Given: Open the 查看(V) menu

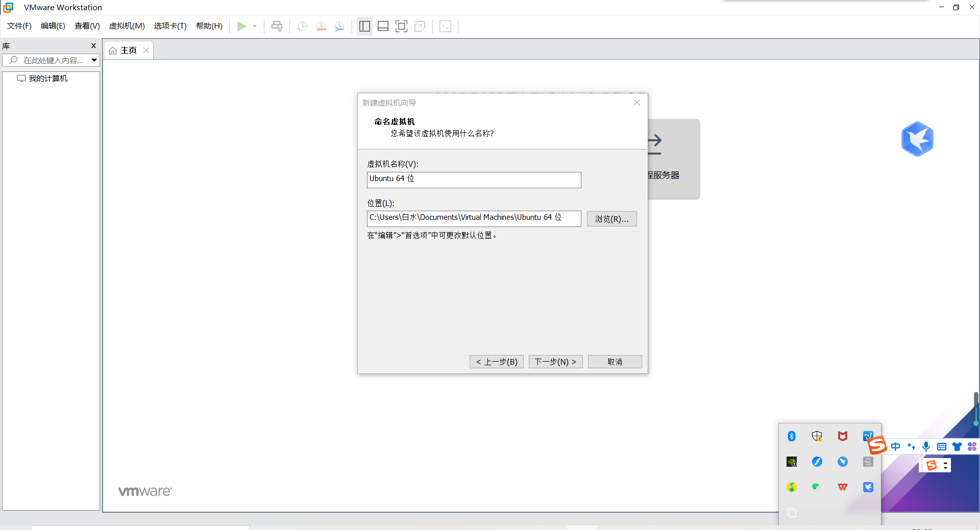Looking at the screenshot, I should pyautogui.click(x=87, y=26).
